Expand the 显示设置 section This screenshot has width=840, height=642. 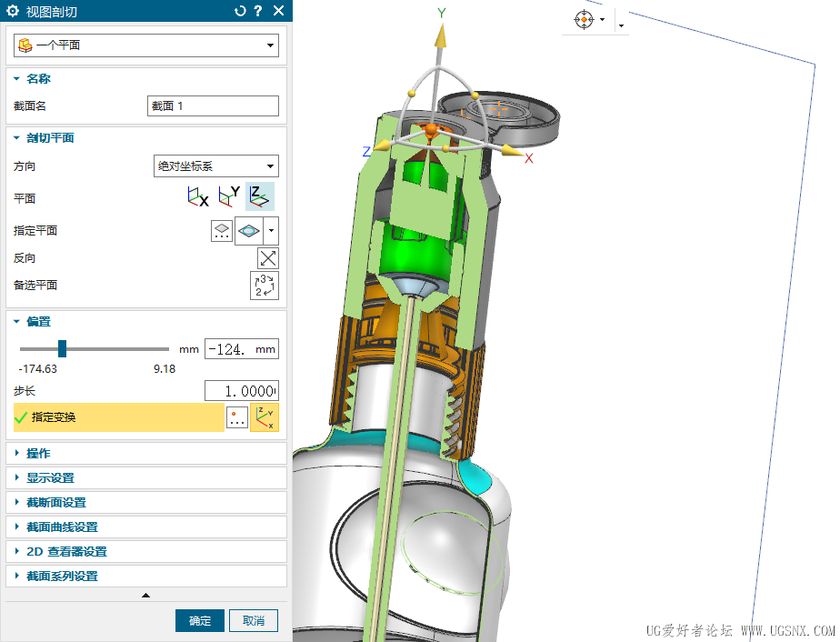click(x=50, y=478)
